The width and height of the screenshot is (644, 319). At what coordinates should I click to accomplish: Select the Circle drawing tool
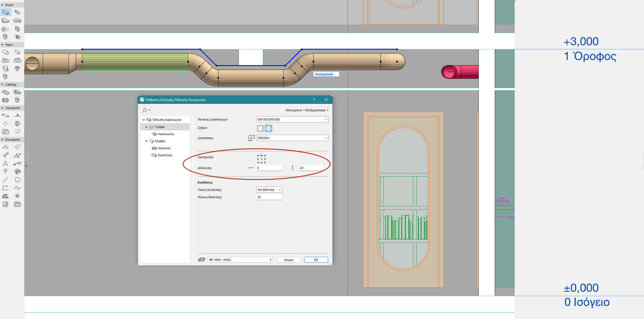[17, 180]
